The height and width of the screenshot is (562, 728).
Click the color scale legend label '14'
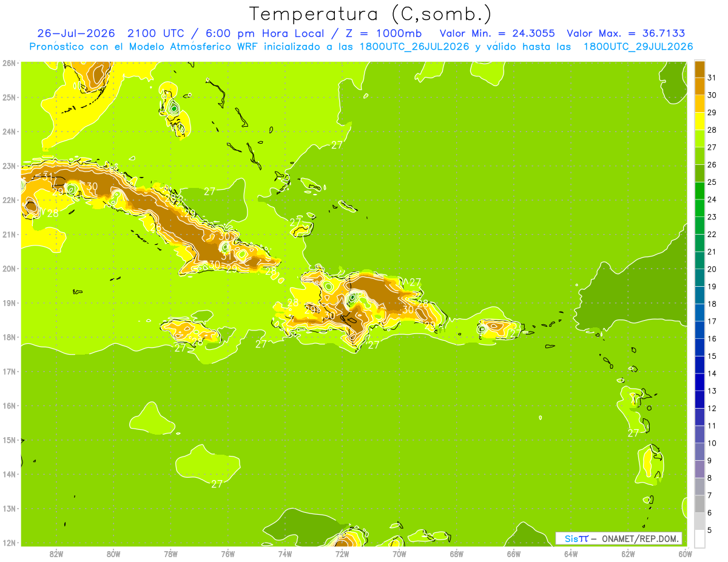pos(712,373)
